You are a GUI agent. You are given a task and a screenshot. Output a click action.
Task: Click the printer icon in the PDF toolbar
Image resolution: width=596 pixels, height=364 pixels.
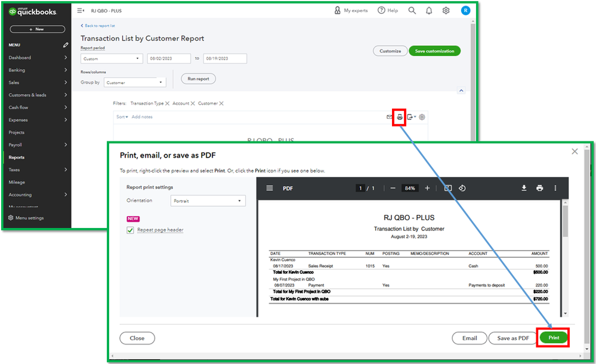(539, 188)
